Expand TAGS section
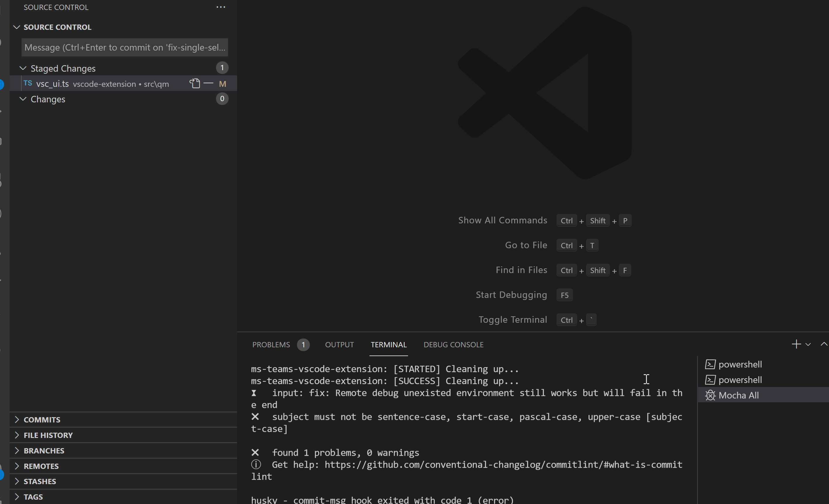829x504 pixels. pyautogui.click(x=123, y=497)
